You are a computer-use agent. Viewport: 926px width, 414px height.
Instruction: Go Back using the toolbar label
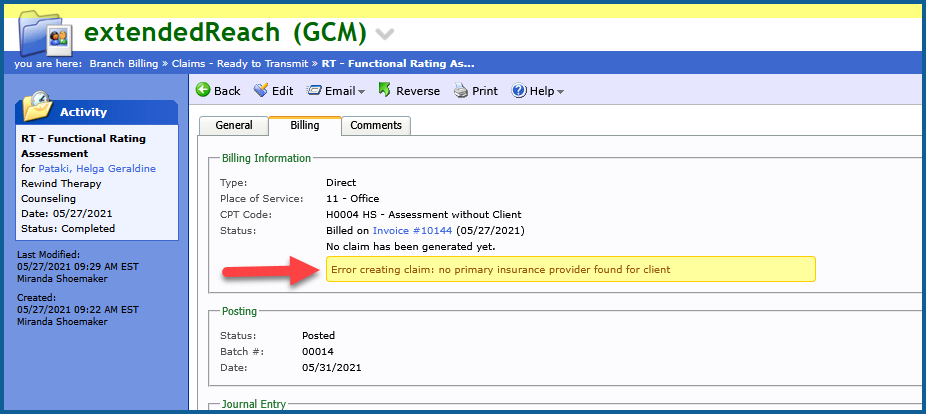[x=227, y=91]
